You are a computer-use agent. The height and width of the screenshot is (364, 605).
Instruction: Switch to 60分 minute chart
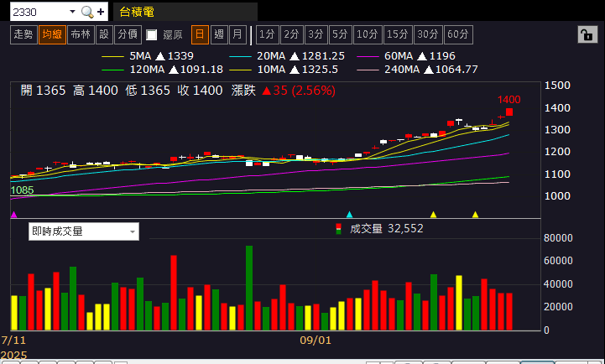[458, 34]
